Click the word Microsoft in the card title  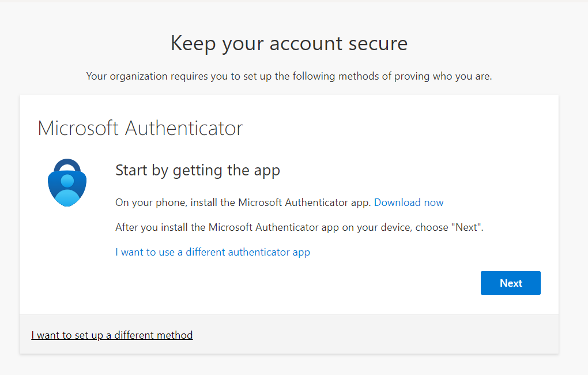(x=79, y=128)
